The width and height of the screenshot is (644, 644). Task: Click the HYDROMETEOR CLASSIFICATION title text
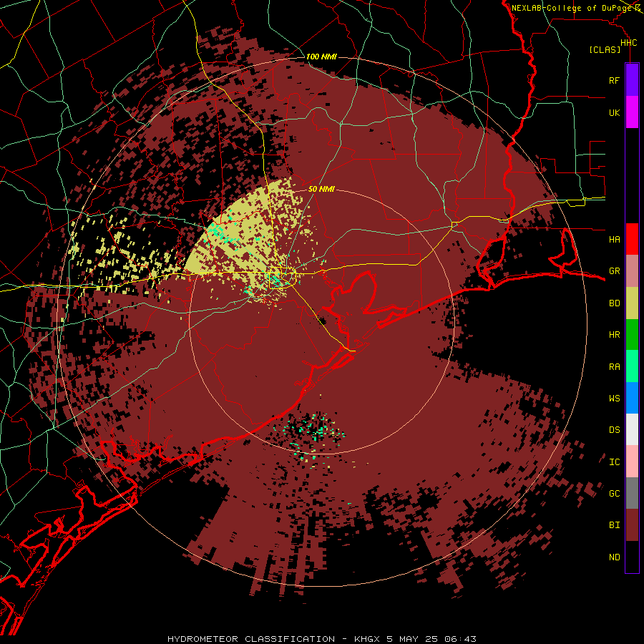point(251,639)
